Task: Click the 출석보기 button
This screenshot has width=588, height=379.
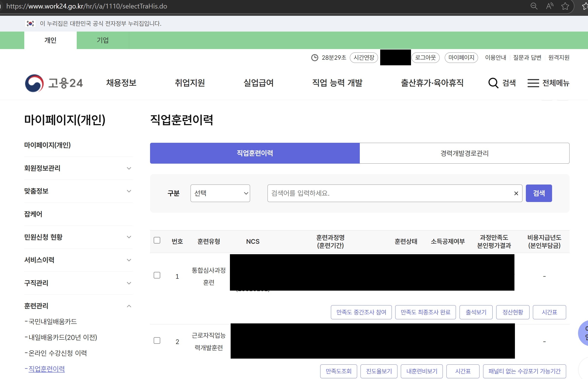Action: pos(476,312)
